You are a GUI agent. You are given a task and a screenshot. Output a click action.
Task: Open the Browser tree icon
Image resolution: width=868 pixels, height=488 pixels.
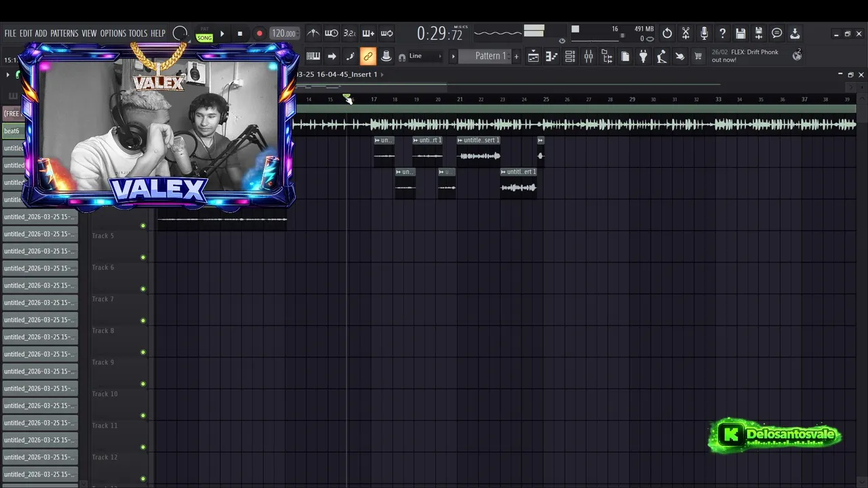(x=607, y=57)
